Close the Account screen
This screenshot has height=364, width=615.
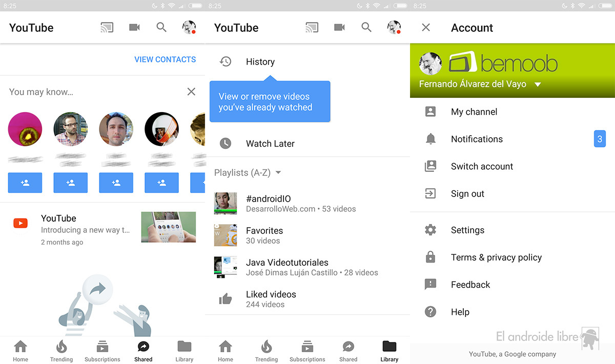pos(426,28)
